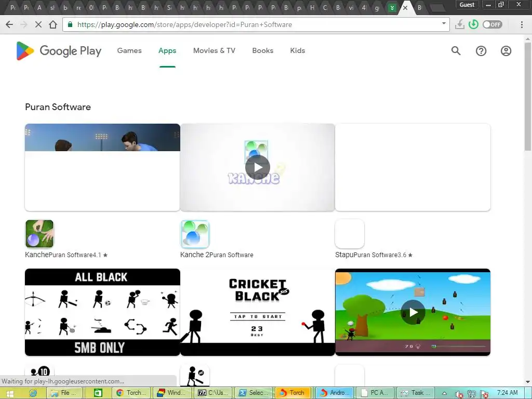532x399 pixels.
Task: Open the Action Center flag icon
Action: 484,394
